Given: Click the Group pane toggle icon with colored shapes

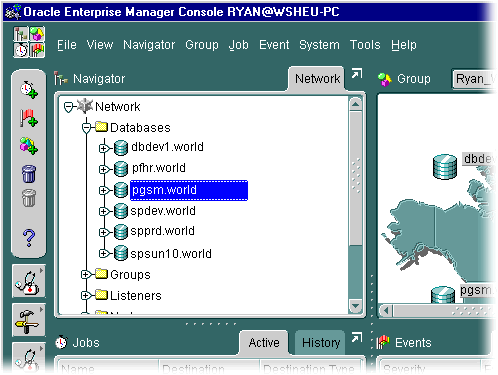Looking at the screenshot, I should click(37, 34).
